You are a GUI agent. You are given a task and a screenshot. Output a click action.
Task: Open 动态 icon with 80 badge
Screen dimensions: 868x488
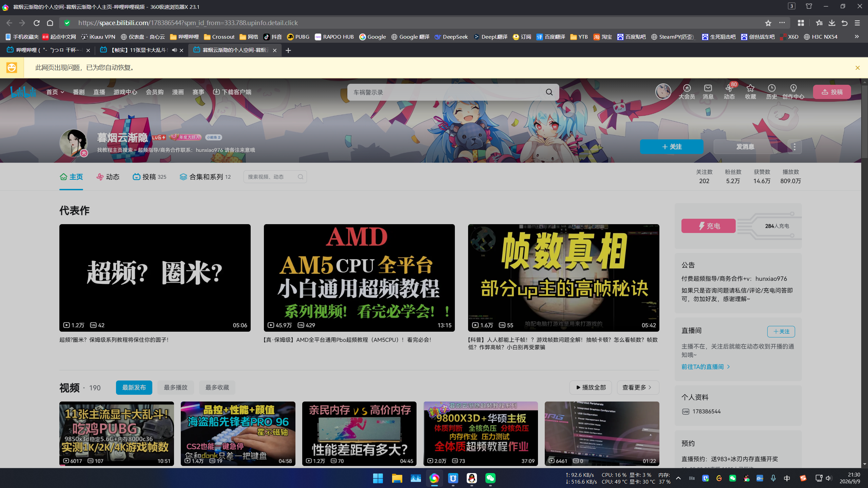(729, 92)
